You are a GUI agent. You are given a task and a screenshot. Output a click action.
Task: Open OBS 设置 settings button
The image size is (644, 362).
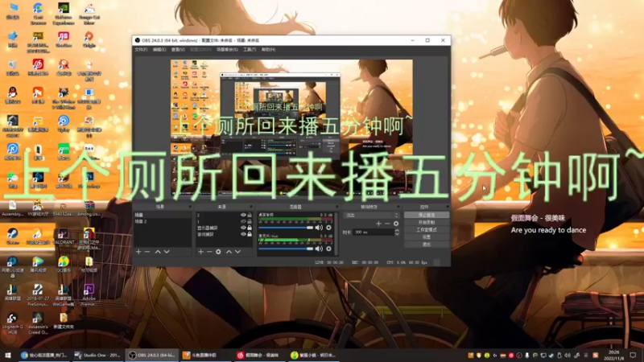[x=427, y=237]
